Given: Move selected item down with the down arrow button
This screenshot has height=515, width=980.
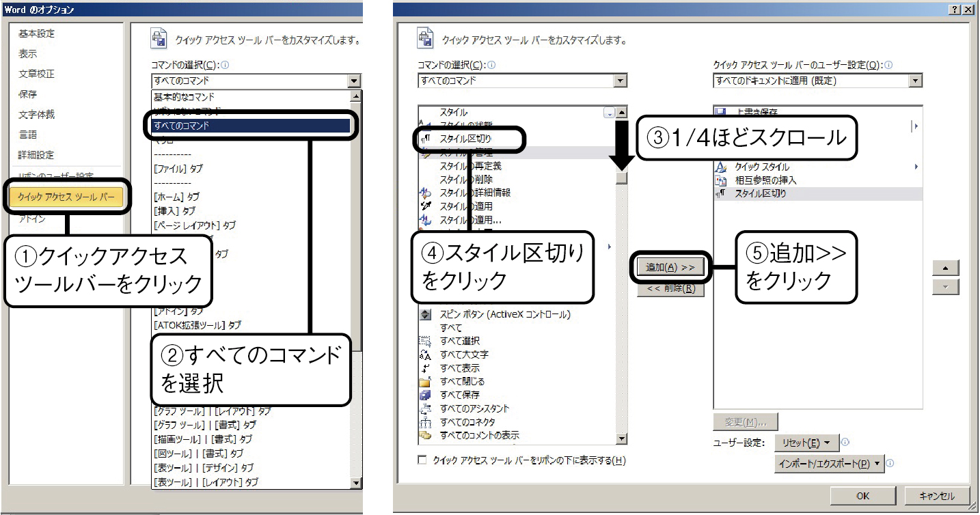Looking at the screenshot, I should tap(946, 287).
